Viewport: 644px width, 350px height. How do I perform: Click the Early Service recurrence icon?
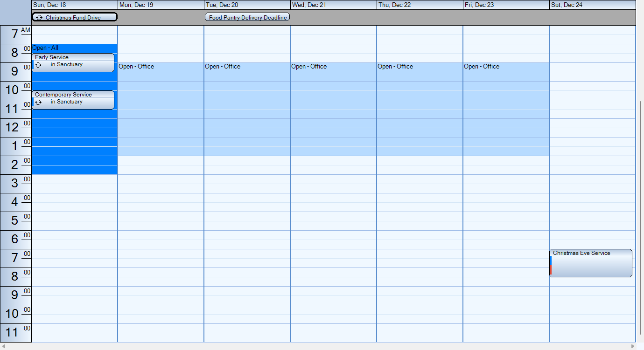pos(38,65)
